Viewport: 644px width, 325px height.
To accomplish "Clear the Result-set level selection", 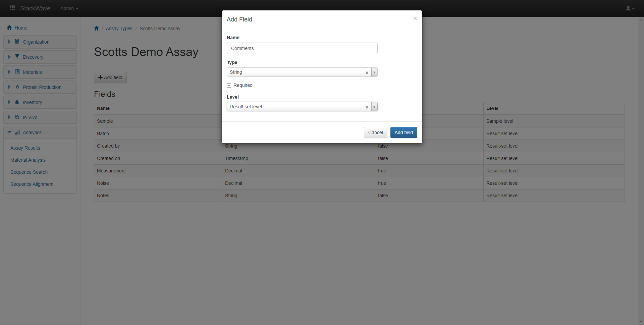I will tap(367, 107).
